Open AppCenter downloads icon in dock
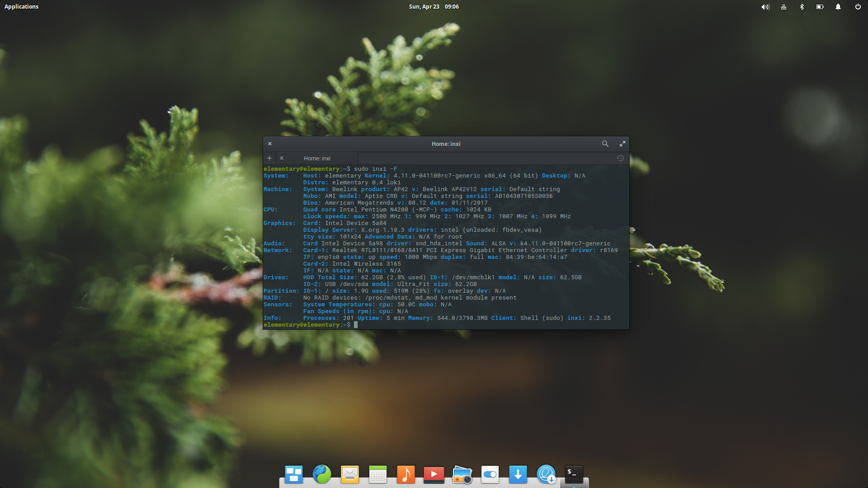This screenshot has width=868, height=488. click(x=518, y=474)
